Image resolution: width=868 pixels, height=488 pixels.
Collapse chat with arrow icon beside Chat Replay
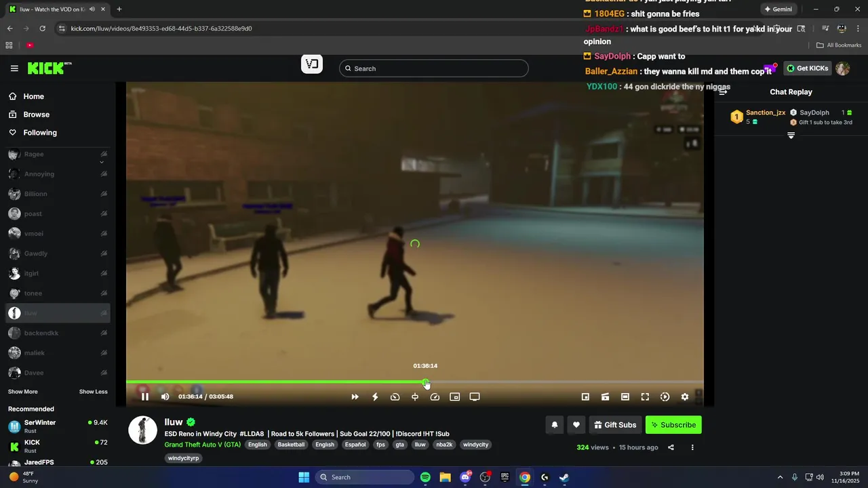(x=723, y=92)
